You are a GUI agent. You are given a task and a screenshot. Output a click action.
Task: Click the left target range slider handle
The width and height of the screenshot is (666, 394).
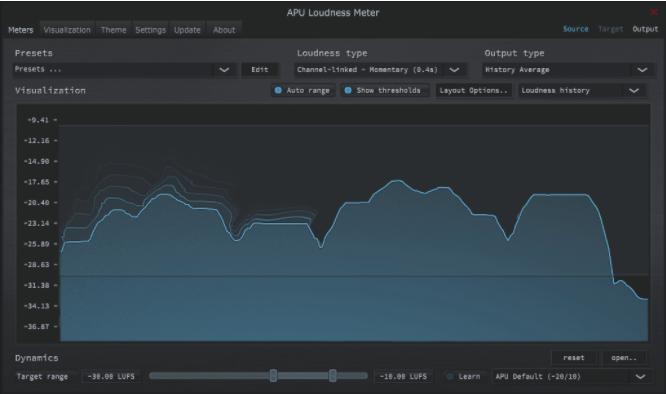point(274,375)
